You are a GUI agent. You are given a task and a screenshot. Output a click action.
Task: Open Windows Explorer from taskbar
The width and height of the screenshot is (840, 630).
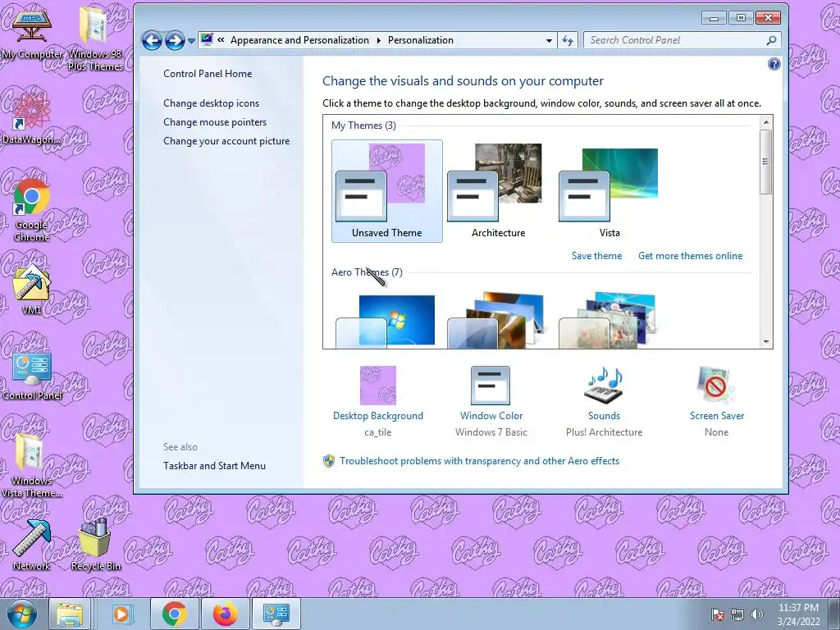tap(71, 614)
